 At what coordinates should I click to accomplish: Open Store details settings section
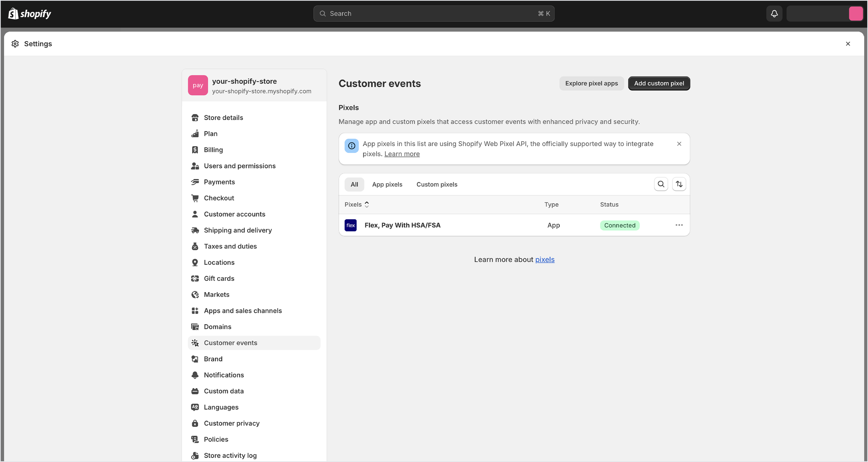(x=223, y=118)
